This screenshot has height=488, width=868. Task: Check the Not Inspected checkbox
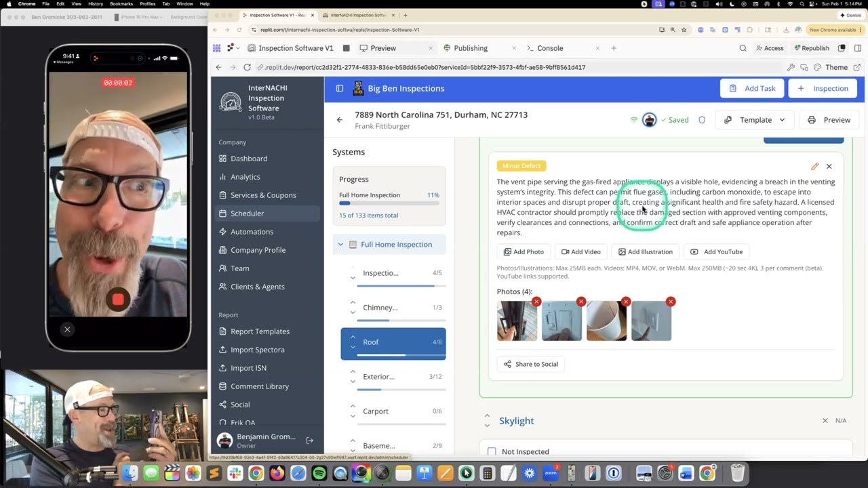492,451
